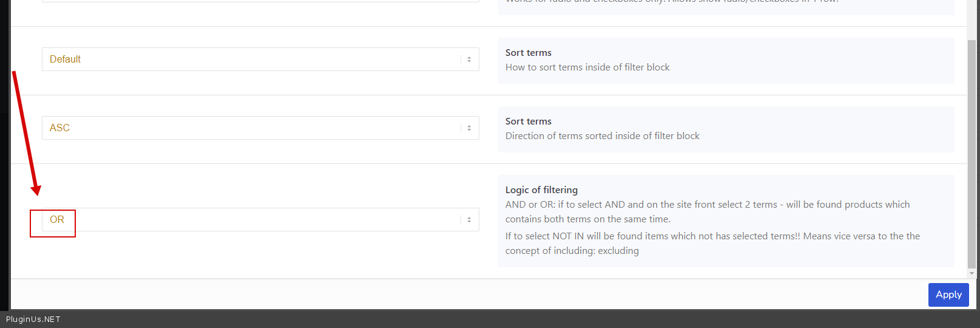
Task: Click the "If to select NOT IN" paragraph
Action: (712, 244)
